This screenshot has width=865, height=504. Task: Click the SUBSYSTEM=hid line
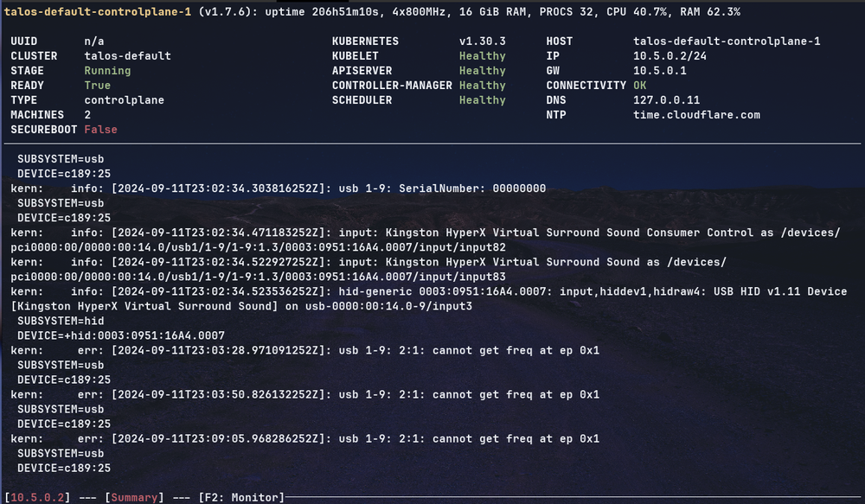(x=61, y=321)
